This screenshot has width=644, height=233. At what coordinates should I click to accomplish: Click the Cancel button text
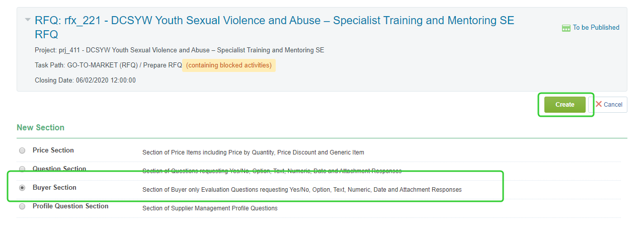click(x=613, y=105)
